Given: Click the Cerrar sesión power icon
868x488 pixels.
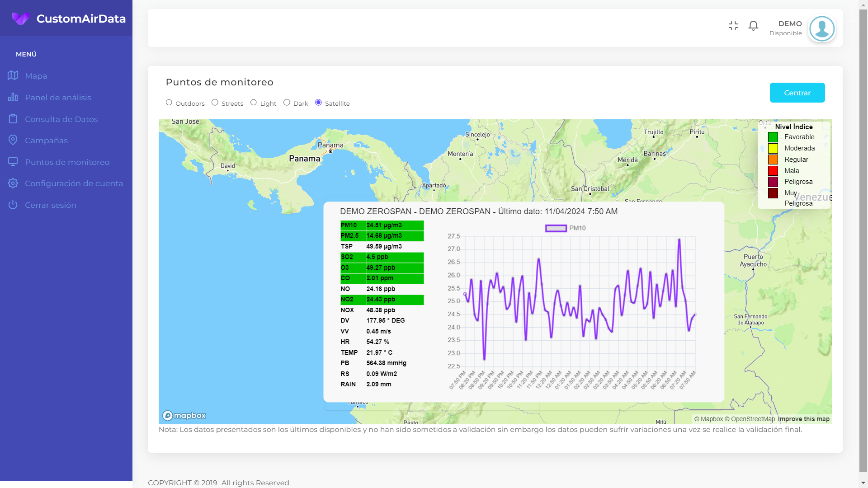Looking at the screenshot, I should pos(13,205).
